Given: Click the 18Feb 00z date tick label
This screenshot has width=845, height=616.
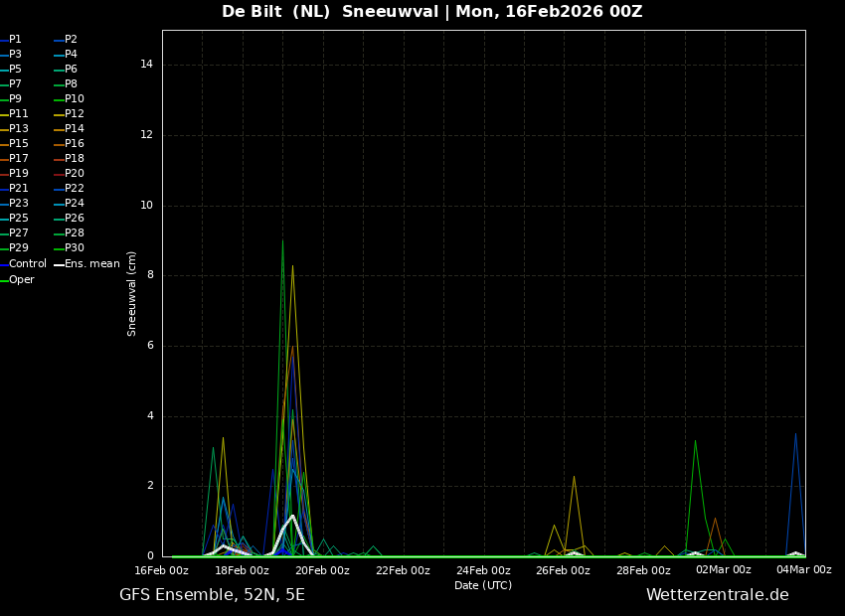Looking at the screenshot, I should click(x=242, y=570).
